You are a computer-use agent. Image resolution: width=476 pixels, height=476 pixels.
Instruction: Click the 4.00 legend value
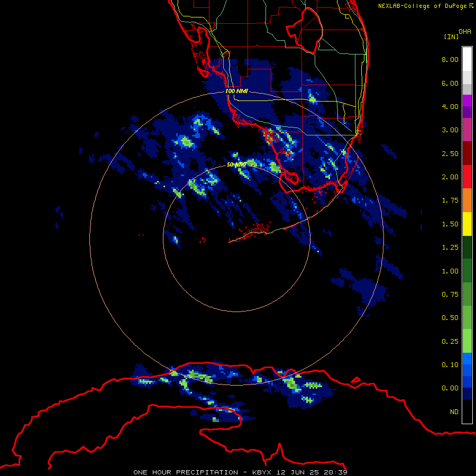(x=450, y=106)
